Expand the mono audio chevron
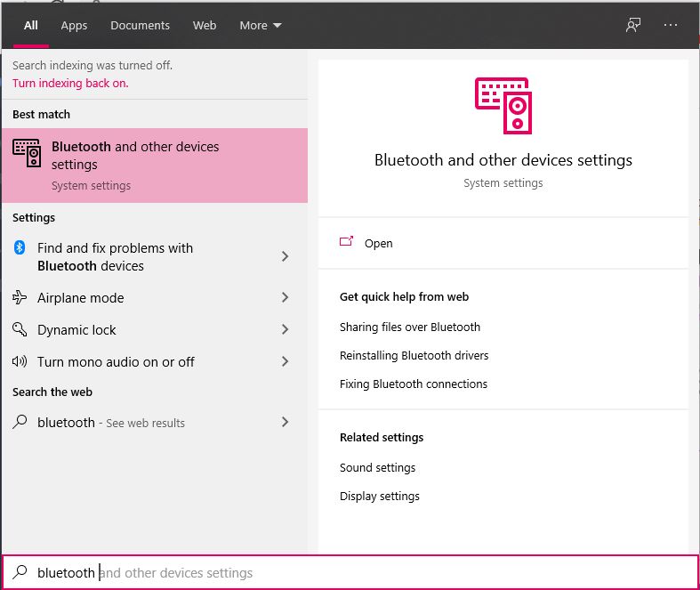 (285, 361)
